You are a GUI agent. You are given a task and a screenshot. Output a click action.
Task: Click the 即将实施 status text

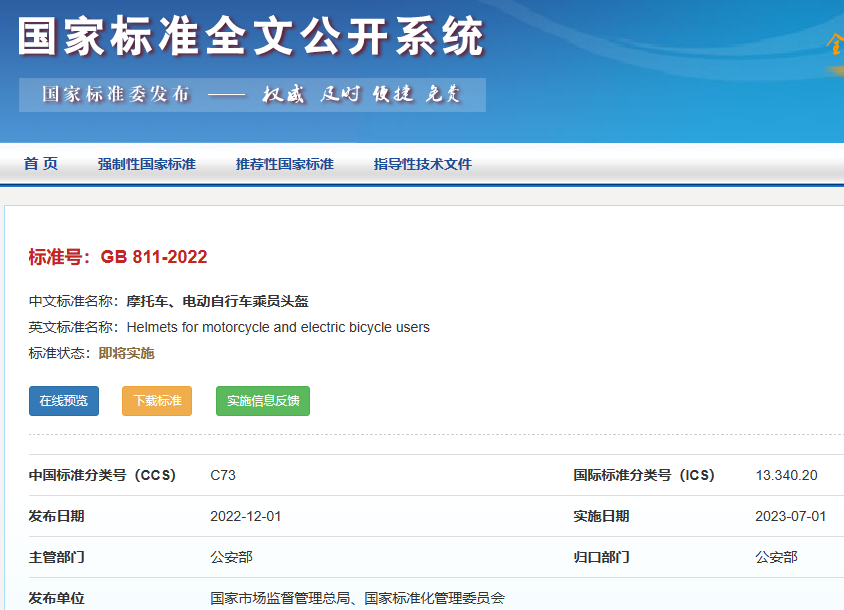pos(126,353)
